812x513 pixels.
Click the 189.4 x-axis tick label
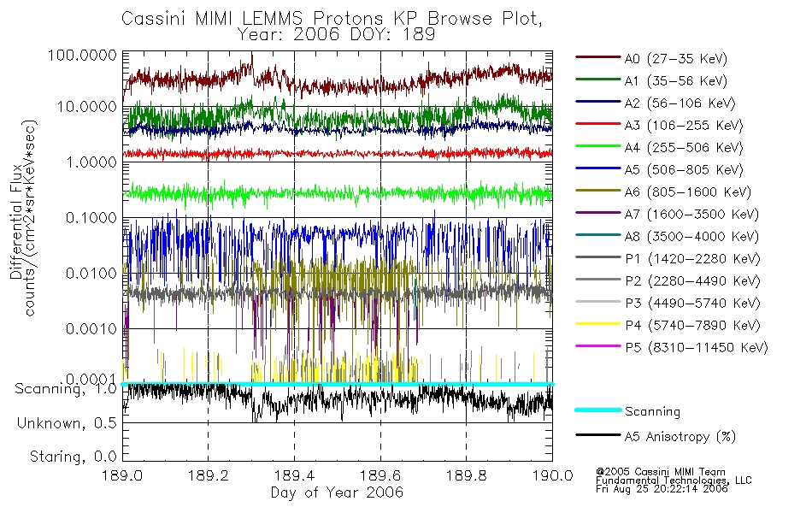point(295,475)
